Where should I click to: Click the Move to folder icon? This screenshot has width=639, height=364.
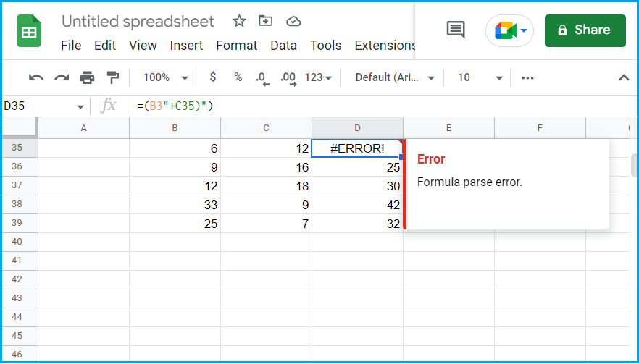click(x=266, y=21)
